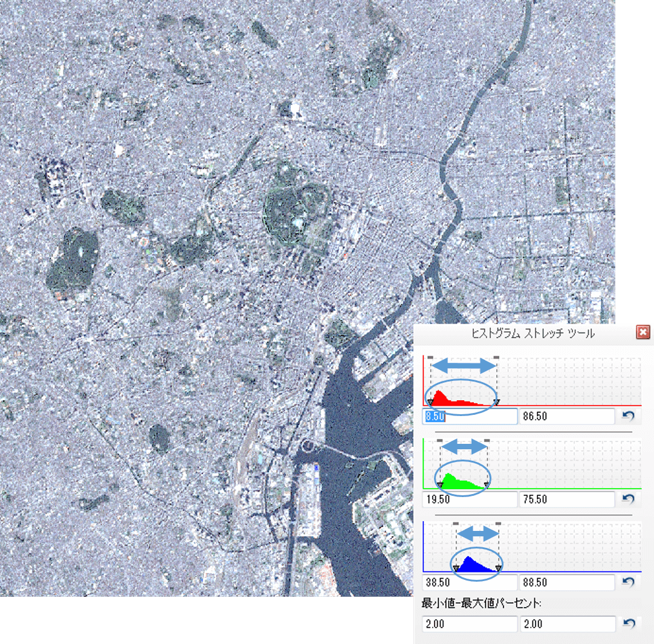Focus the left percent field under 最小値-最大値パーセント
Image resolution: width=654 pixels, height=644 pixels.
470,624
